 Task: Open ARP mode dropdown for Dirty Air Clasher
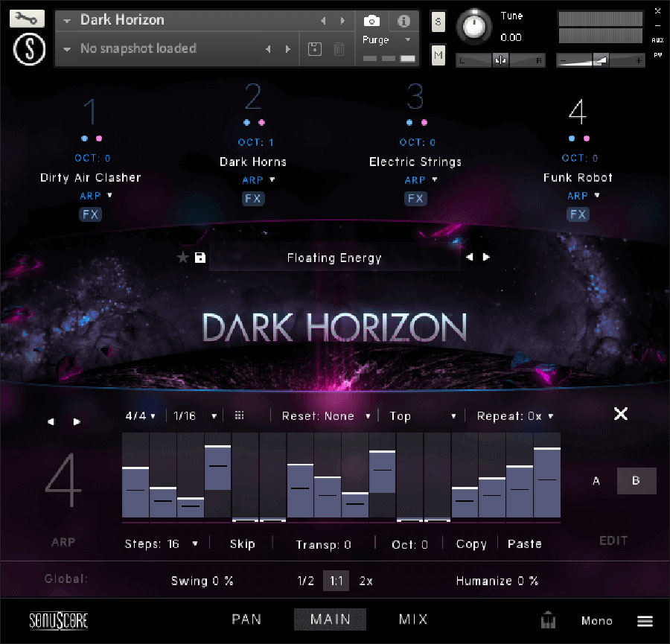point(110,195)
